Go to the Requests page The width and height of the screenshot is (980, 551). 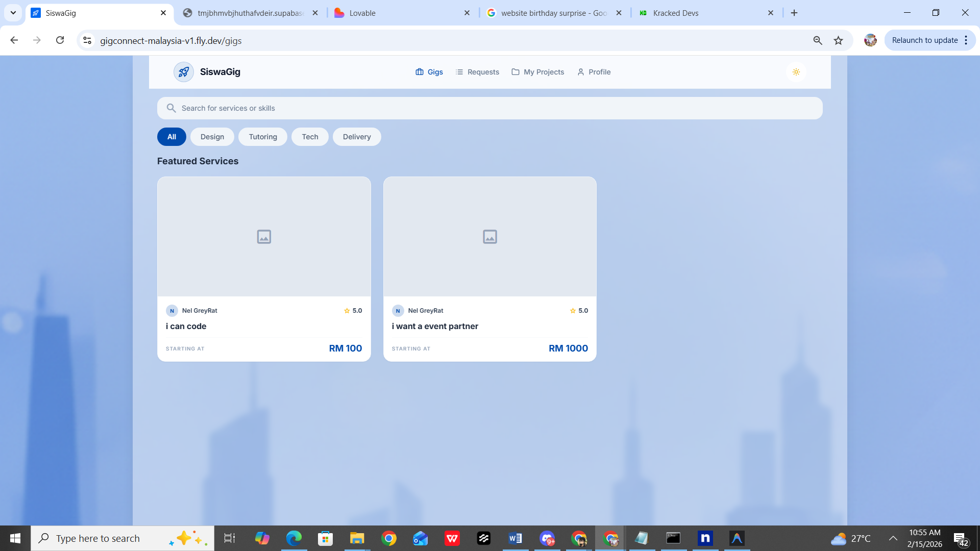477,72
